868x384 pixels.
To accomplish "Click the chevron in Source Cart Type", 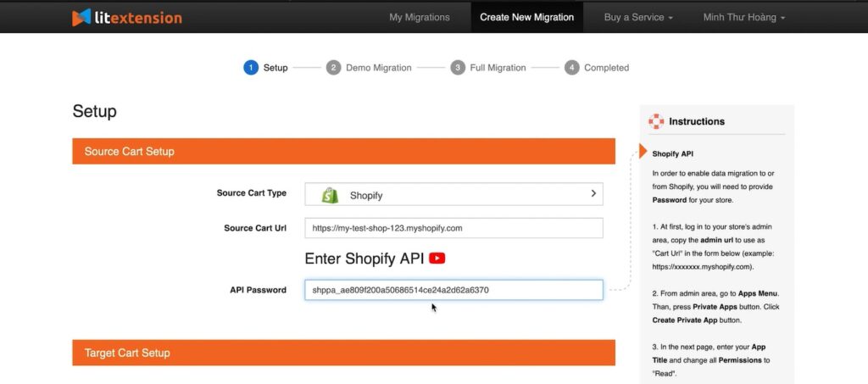I will (x=593, y=193).
